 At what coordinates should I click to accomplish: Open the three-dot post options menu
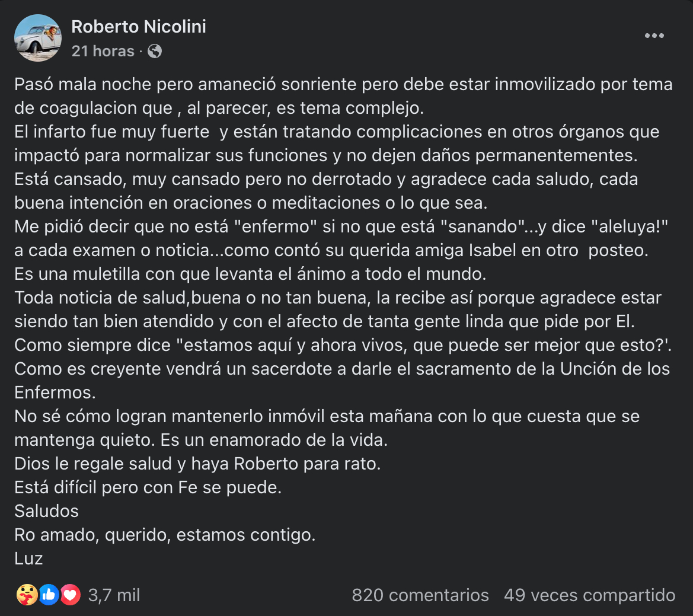click(654, 36)
